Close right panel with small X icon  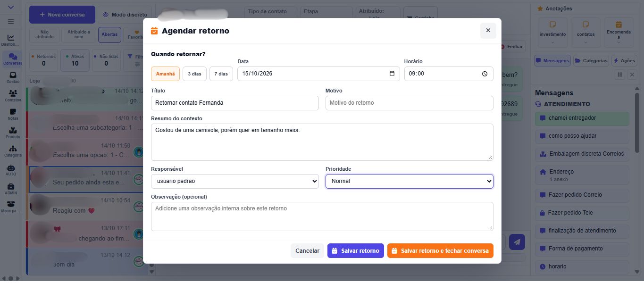coord(632,75)
